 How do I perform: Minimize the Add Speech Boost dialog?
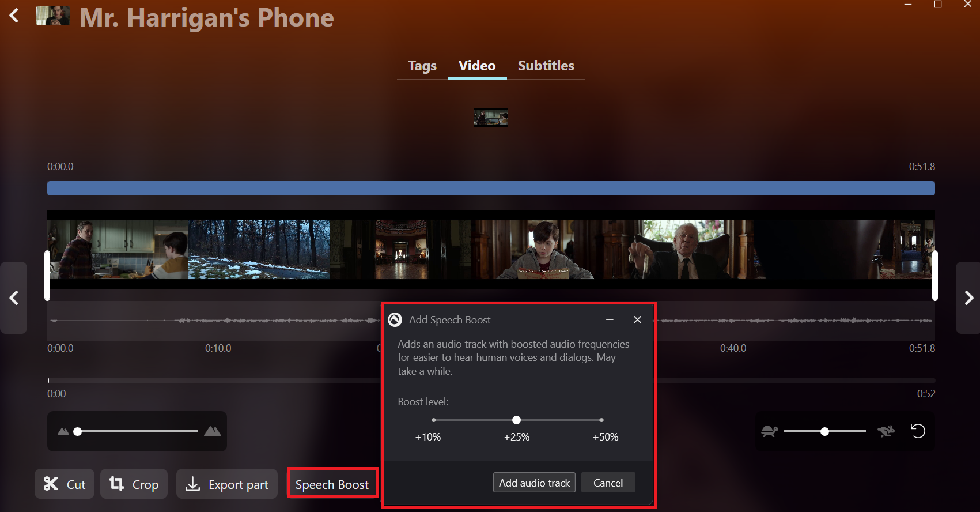coord(610,319)
